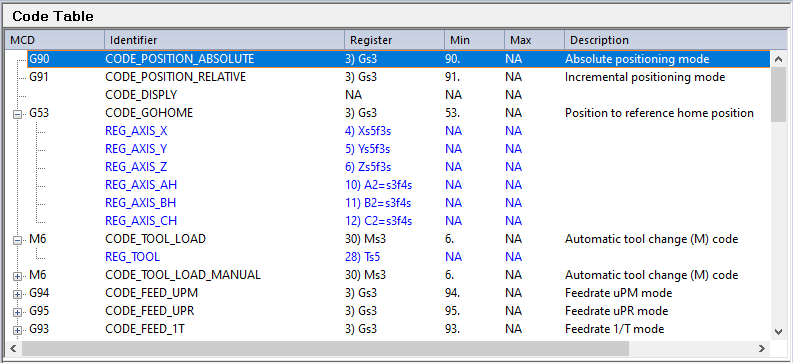Click the horizontal scrollbar left arrow
Screen dimensions: 793x363
(13, 348)
